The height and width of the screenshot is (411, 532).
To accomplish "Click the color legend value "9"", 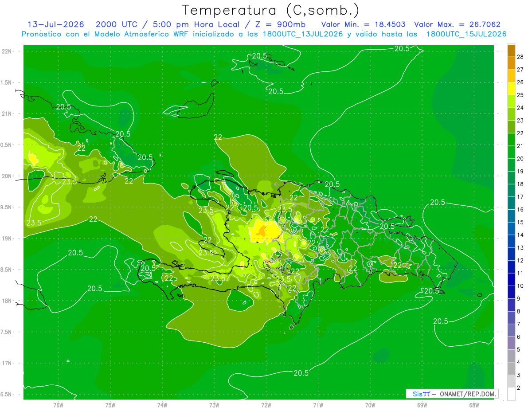I will (x=519, y=299).
